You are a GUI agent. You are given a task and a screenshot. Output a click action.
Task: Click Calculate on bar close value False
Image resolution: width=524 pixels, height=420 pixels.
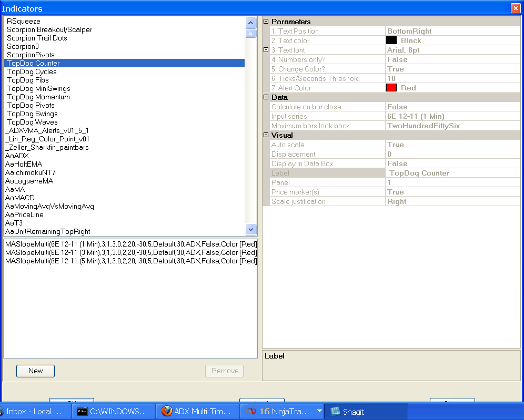click(x=453, y=107)
